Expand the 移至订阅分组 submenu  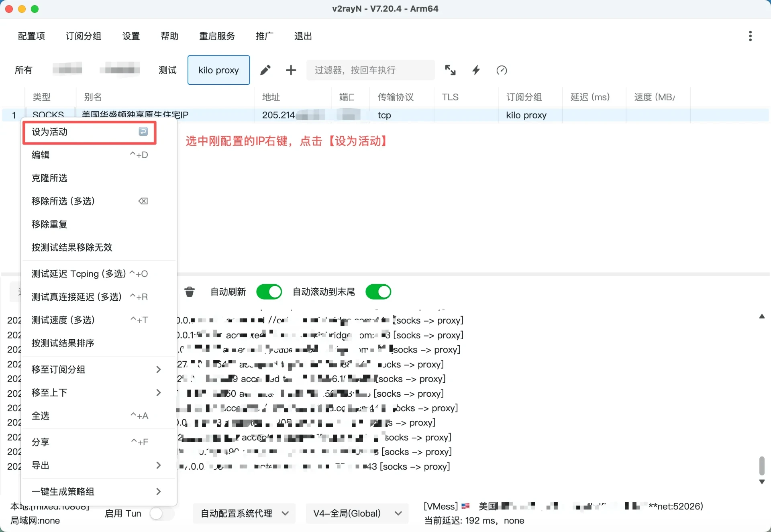pos(159,369)
